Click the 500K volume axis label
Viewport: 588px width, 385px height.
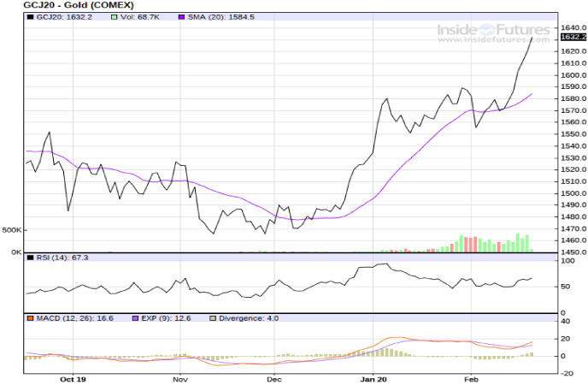pyautogui.click(x=11, y=230)
